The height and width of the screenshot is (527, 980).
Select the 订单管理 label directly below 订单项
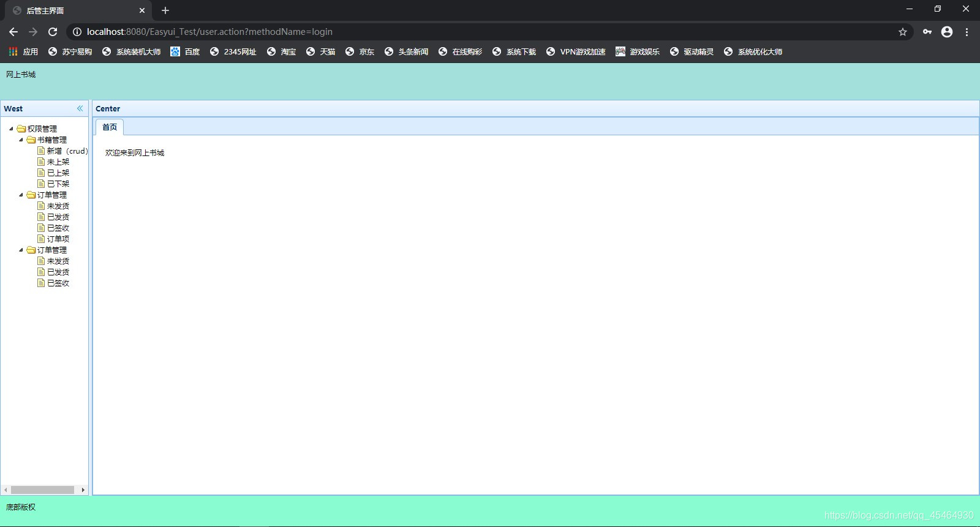pos(52,250)
